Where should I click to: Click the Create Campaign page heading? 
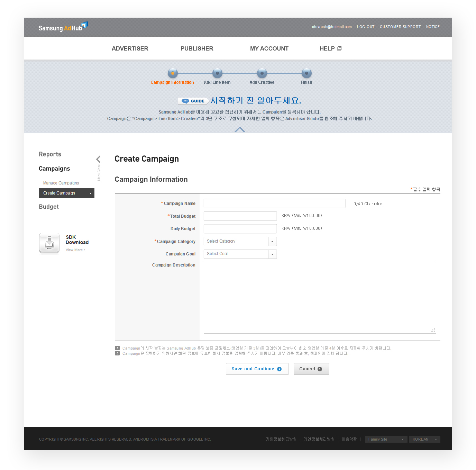tap(147, 159)
